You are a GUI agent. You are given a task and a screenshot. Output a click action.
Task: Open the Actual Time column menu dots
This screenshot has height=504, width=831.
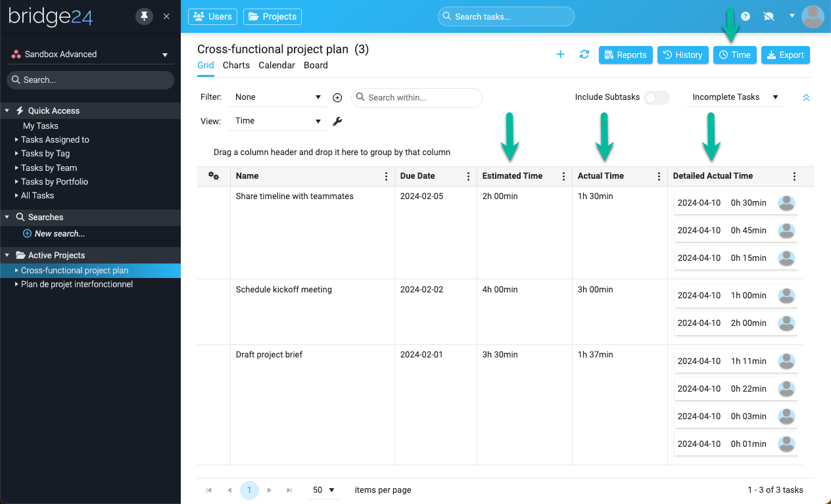click(659, 176)
